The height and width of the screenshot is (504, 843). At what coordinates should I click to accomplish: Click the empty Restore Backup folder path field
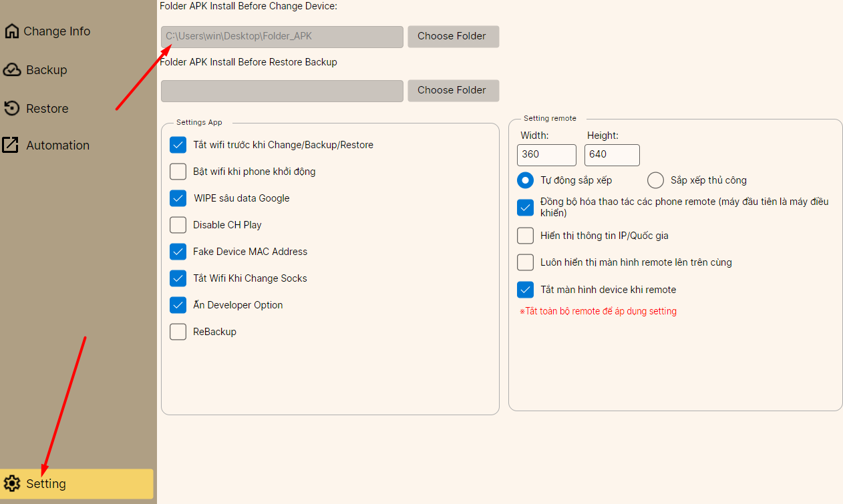pos(282,91)
